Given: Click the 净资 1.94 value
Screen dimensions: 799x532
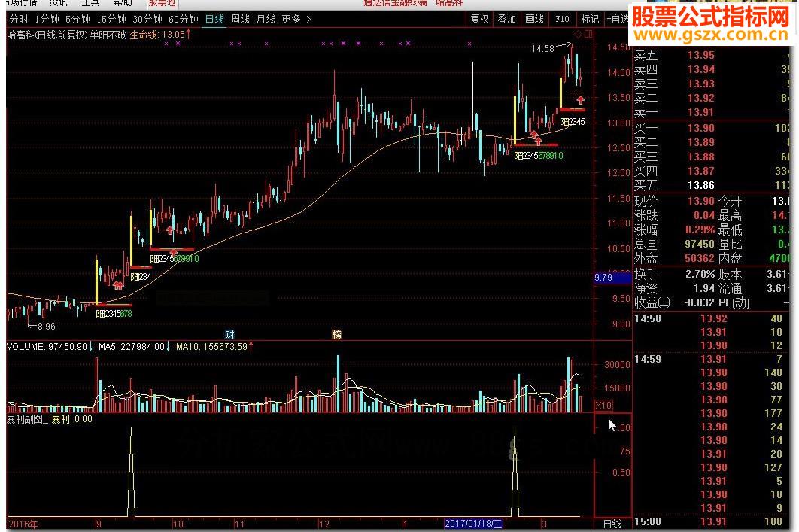Looking at the screenshot, I should click(x=704, y=288).
